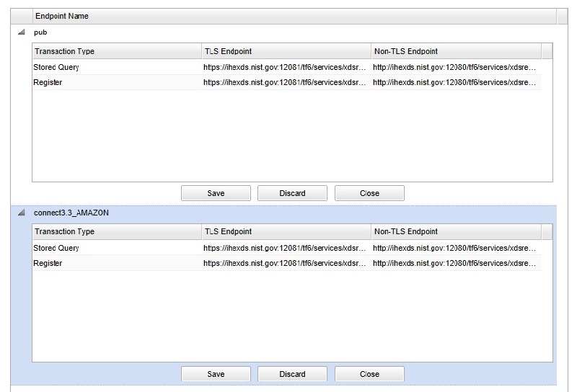Discard changes for the pub endpoint

(x=292, y=193)
